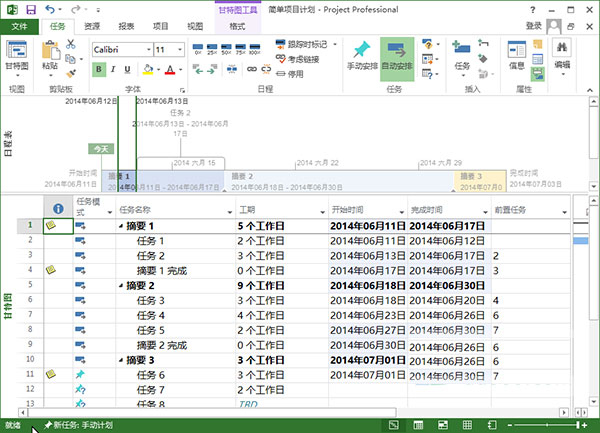The image size is (600, 433).
Task: Open the 完成时间 column filter dropdown
Action: pos(485,212)
